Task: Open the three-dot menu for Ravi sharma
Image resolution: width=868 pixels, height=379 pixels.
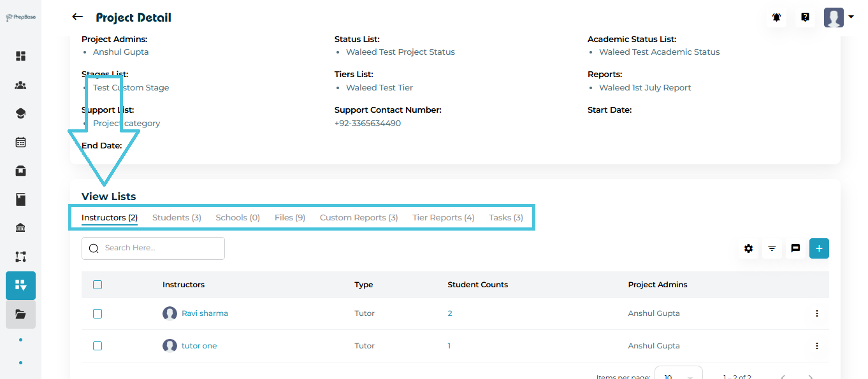Action: (x=816, y=313)
